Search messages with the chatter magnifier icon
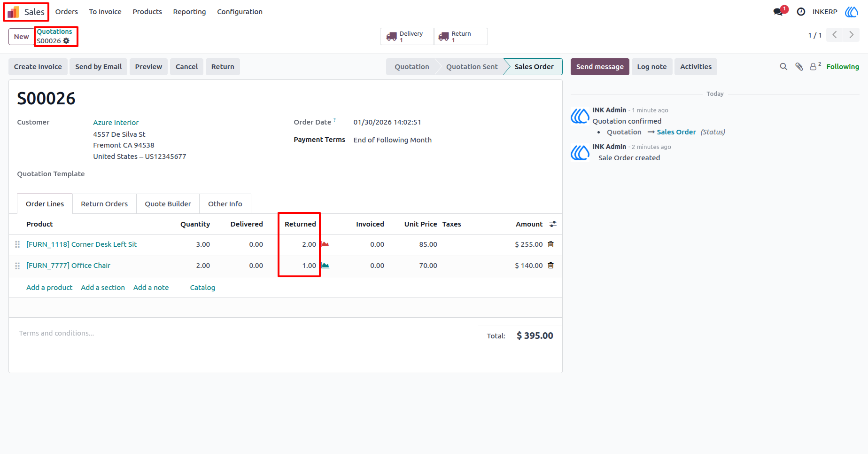 [783, 67]
